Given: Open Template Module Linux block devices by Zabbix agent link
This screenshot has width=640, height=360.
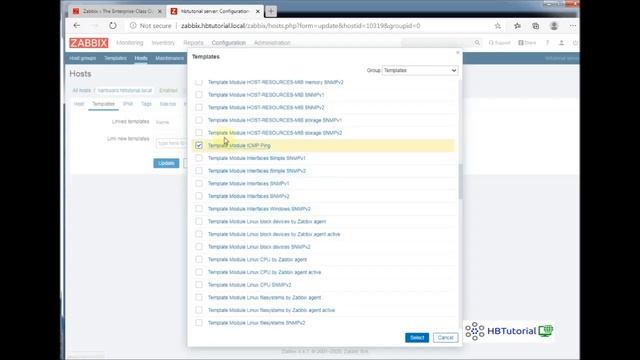Looking at the screenshot, I should 267,221.
